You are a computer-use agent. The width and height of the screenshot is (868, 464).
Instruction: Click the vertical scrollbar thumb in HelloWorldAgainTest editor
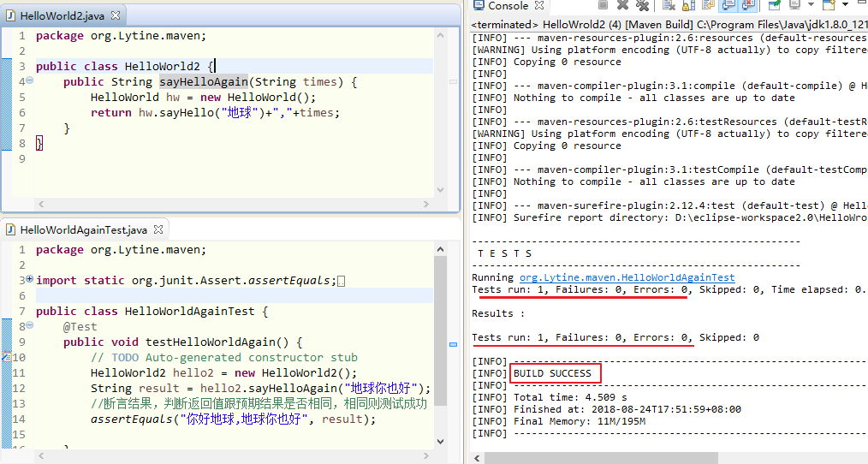point(441,331)
